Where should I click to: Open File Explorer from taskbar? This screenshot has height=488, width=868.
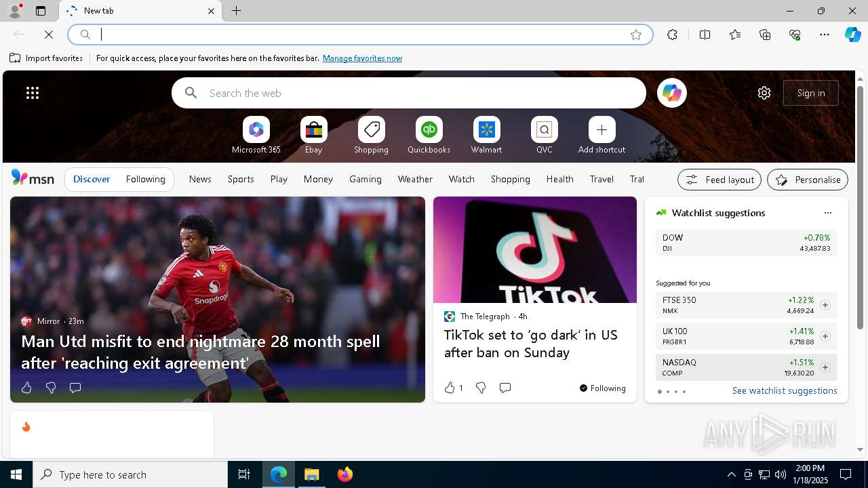(x=312, y=474)
